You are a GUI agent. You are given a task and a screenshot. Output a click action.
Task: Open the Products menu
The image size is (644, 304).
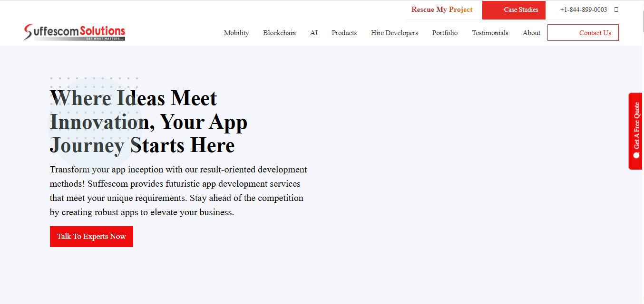(344, 33)
